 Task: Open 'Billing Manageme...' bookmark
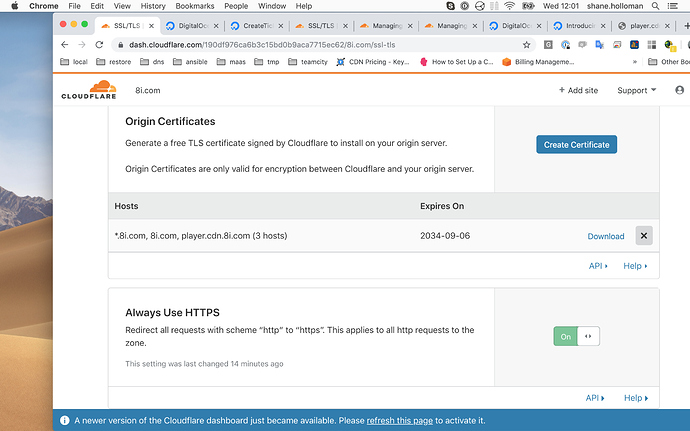click(x=538, y=62)
